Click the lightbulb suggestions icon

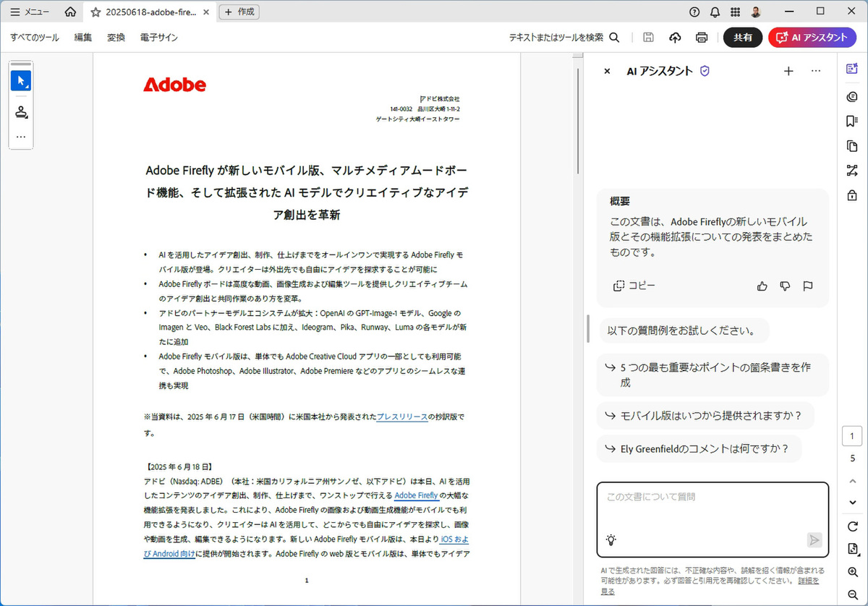[x=611, y=539]
